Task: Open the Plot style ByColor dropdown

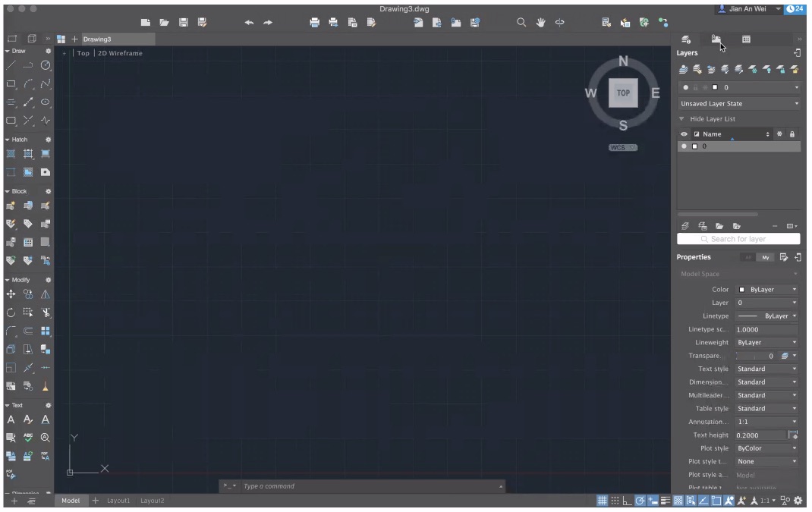Action: click(767, 448)
